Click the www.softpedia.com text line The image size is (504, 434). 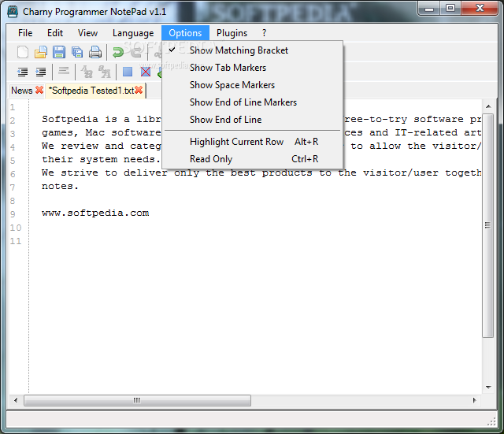coord(95,213)
